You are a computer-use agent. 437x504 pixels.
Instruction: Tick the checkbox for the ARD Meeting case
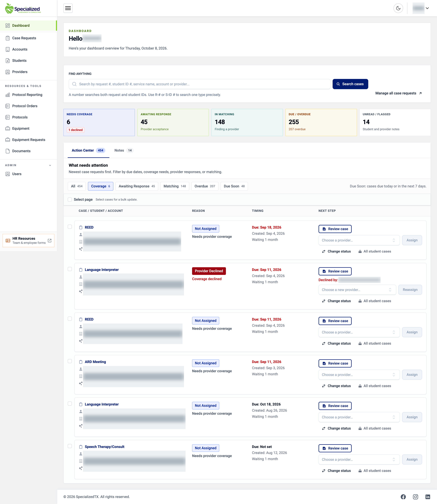coord(70,361)
